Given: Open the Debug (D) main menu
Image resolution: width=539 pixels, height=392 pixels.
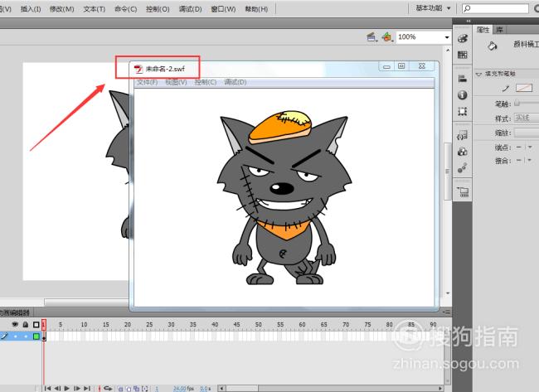Looking at the screenshot, I should (190, 9).
